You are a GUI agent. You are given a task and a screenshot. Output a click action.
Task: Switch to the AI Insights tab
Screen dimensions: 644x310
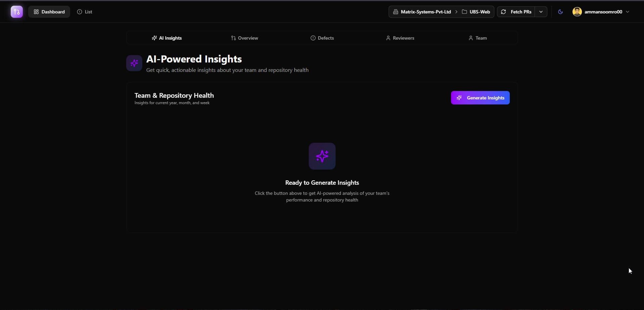point(167,38)
